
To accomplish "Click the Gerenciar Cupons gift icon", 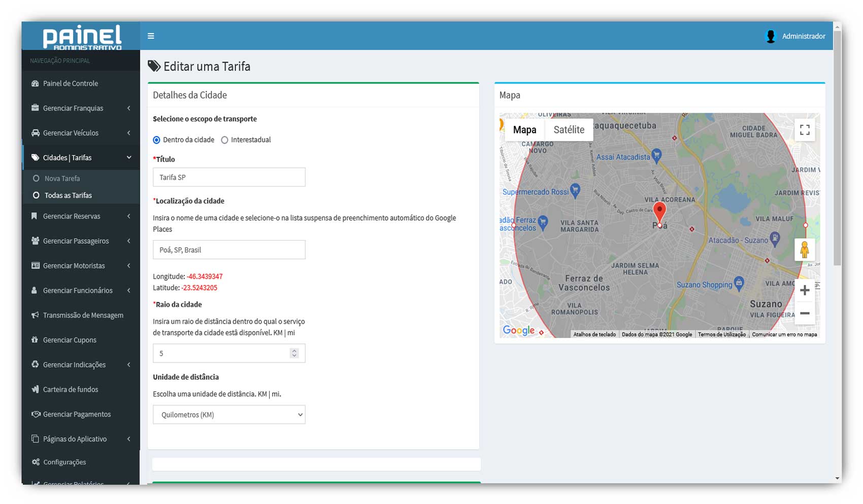I will click(35, 340).
